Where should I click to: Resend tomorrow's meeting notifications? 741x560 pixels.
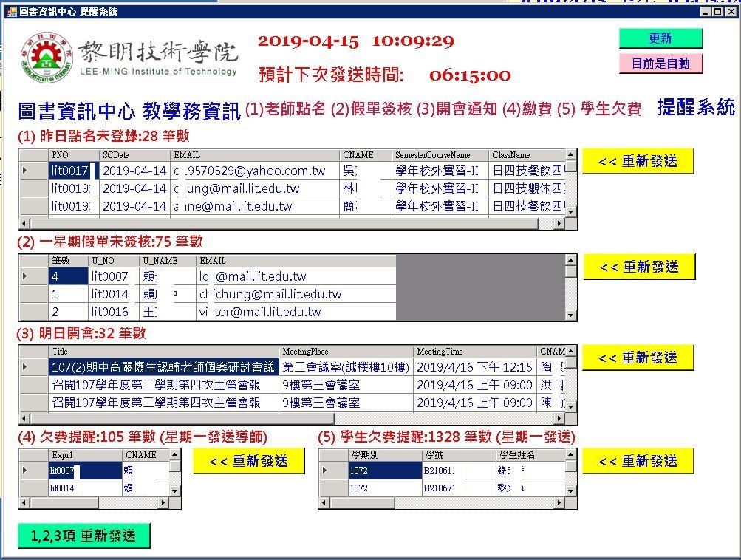[x=638, y=358]
